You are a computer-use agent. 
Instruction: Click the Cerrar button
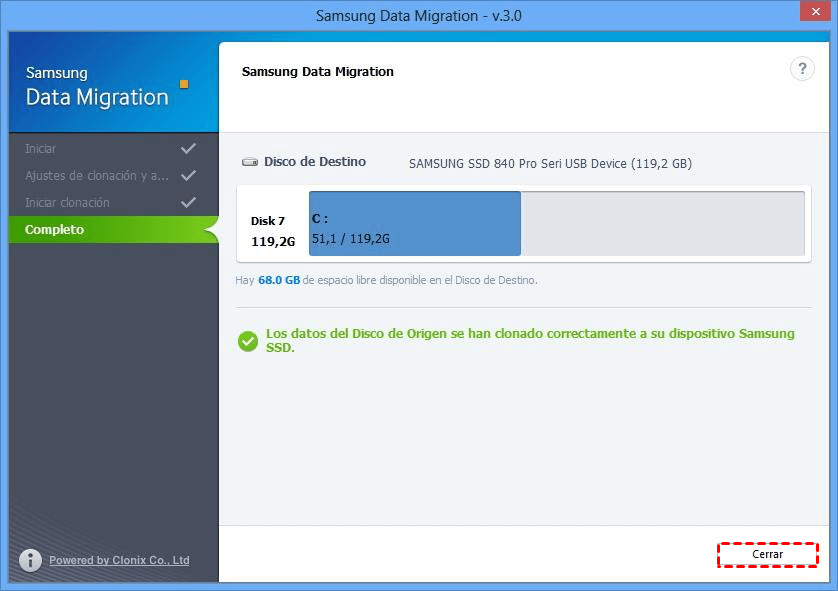coord(767,554)
